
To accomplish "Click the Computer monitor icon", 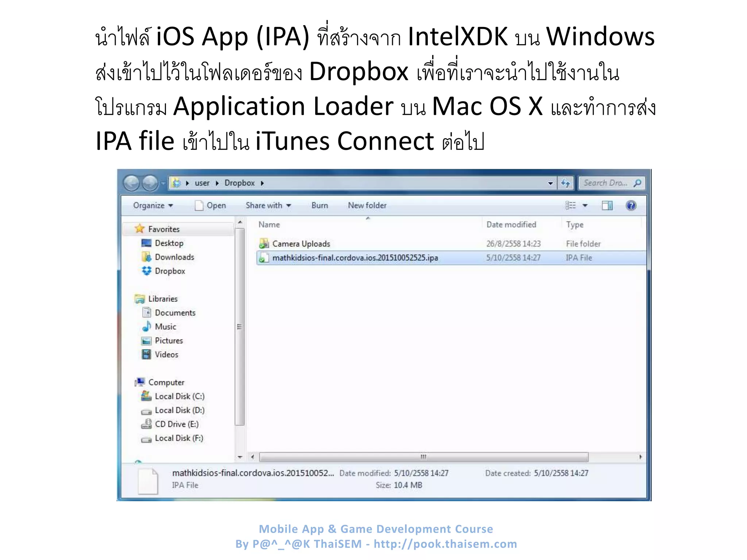I will (140, 382).
